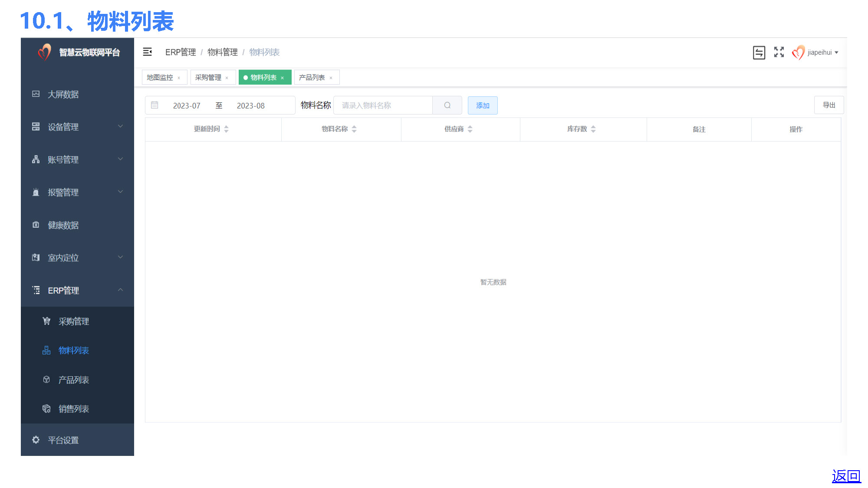Open 采购管理 submenu item

pos(77,321)
